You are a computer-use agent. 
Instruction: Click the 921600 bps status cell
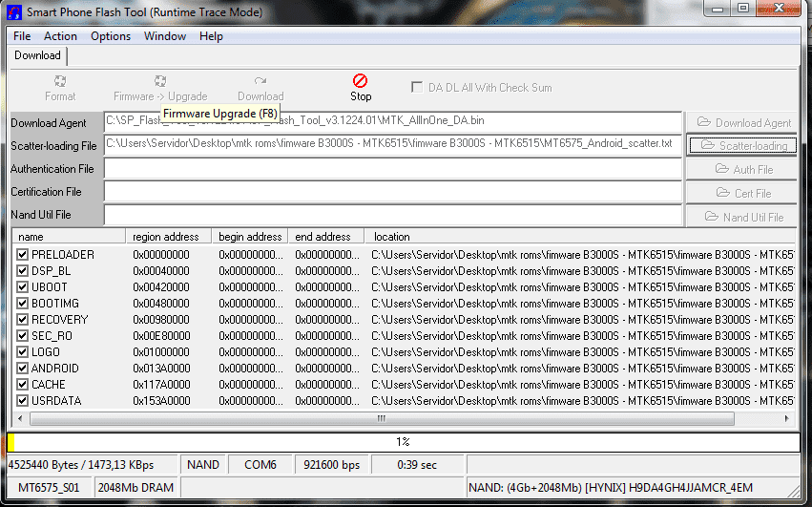(332, 465)
